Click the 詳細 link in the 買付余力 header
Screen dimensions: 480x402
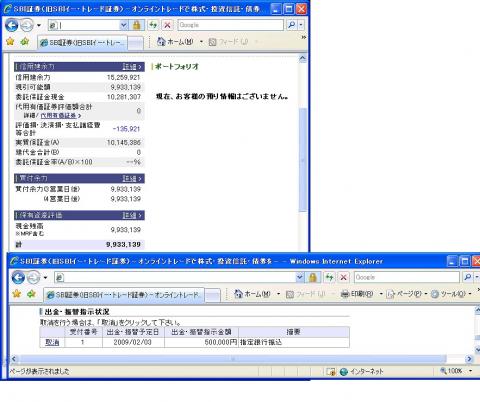click(x=130, y=178)
